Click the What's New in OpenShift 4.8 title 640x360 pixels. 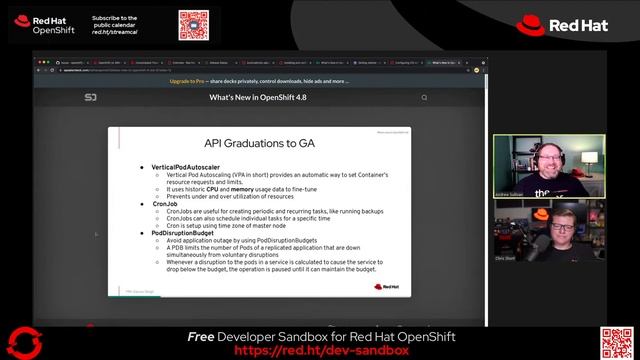(x=258, y=97)
